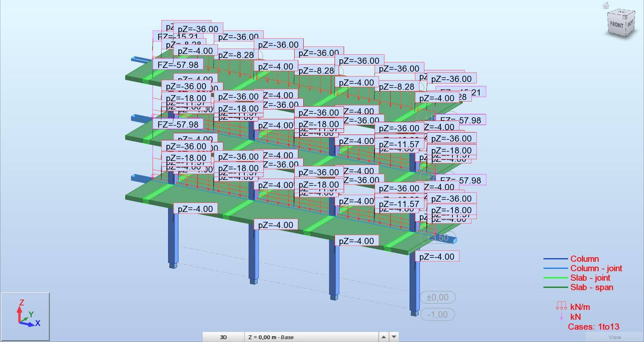Screen dimensions: 644x342
Task: Select the top-left FZ=-57.98 load label
Action: click(178, 65)
